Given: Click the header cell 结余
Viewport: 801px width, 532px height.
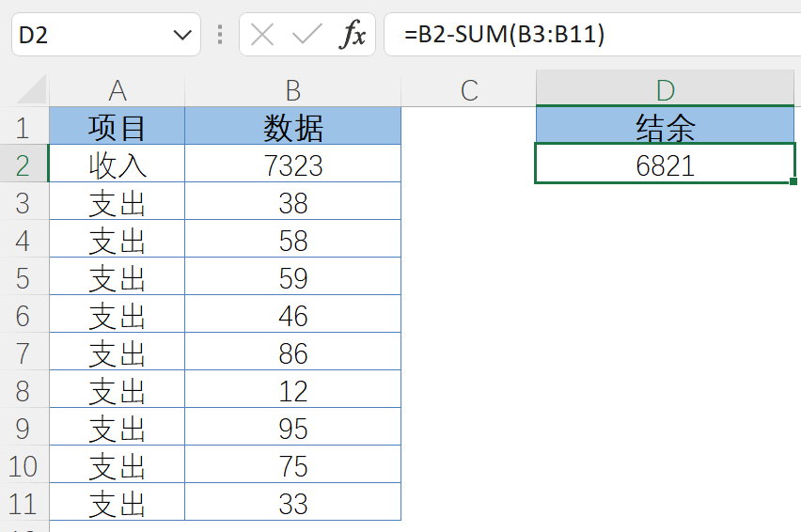Looking at the screenshot, I should pos(665,125).
